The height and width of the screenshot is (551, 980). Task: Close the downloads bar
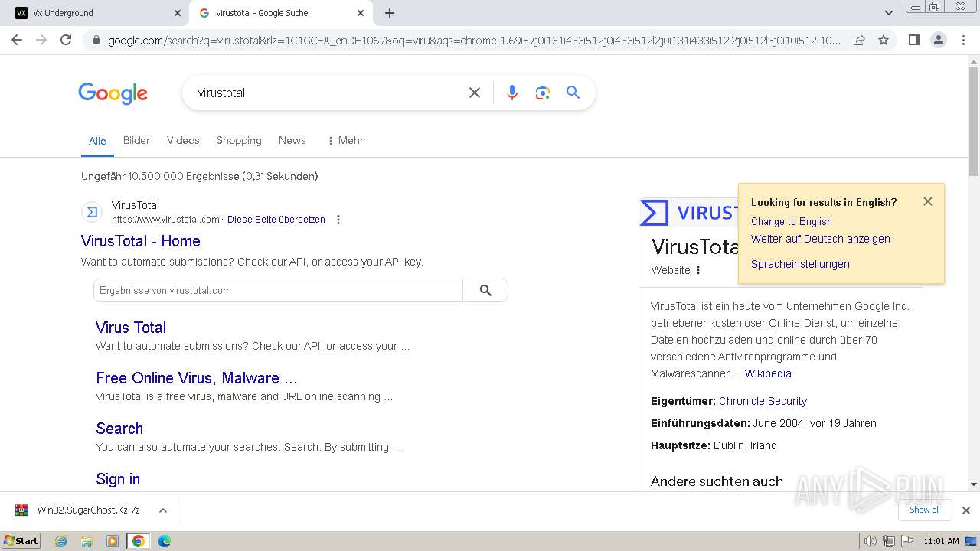tap(966, 510)
